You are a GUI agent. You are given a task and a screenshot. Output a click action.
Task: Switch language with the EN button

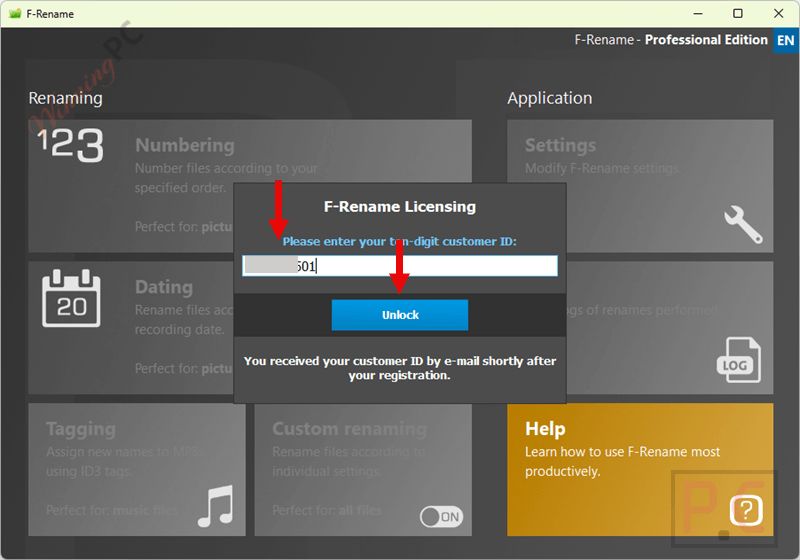786,40
